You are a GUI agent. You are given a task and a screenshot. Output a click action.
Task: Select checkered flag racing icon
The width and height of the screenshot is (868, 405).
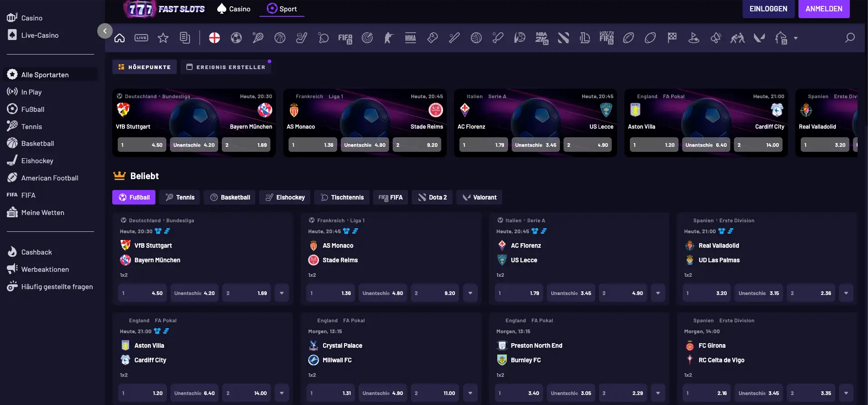pyautogui.click(x=672, y=38)
